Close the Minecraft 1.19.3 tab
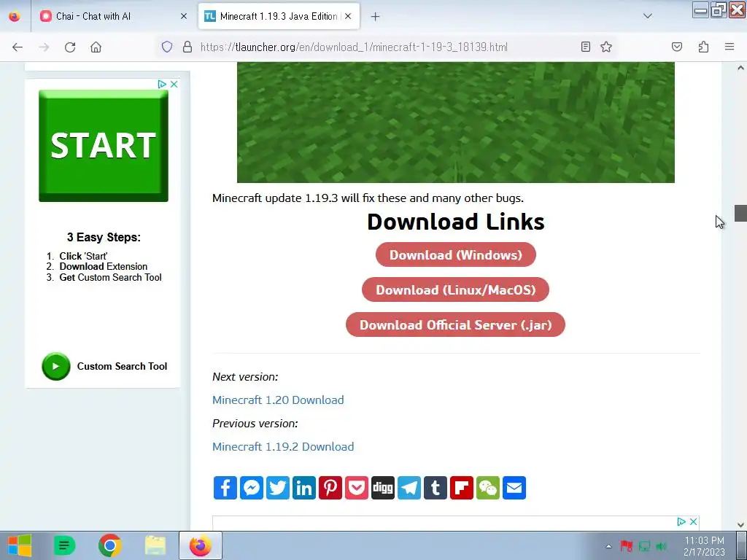The width and height of the screenshot is (747, 560). coord(348,16)
